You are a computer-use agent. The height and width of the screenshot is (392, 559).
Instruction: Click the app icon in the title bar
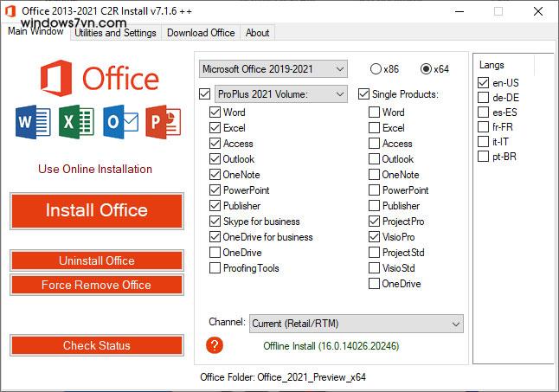10,10
